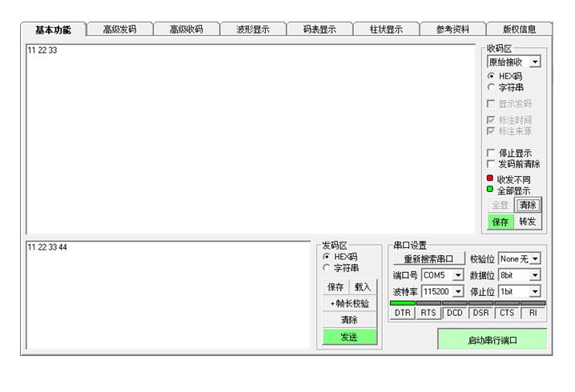Check the 发码前清除 option

point(491,164)
